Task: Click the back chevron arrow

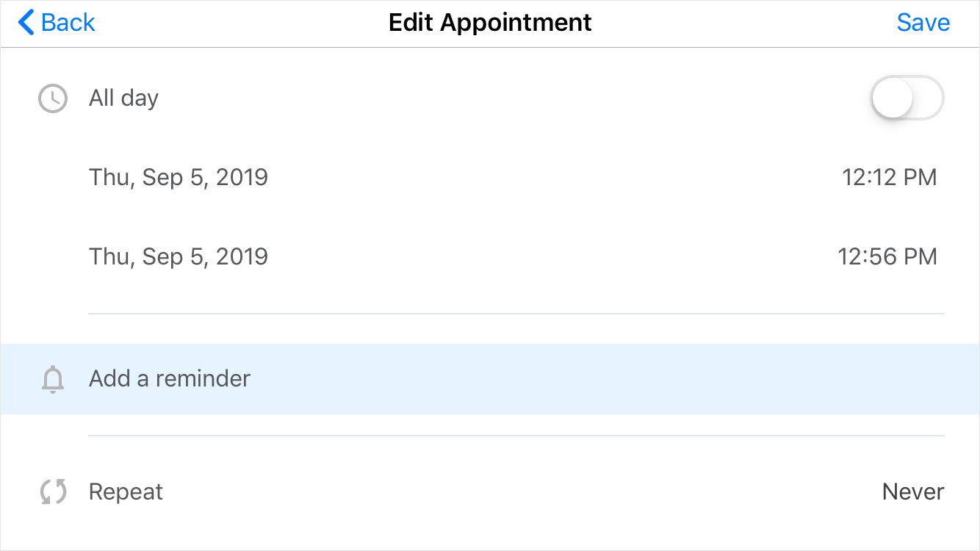Action: pyautogui.click(x=23, y=22)
